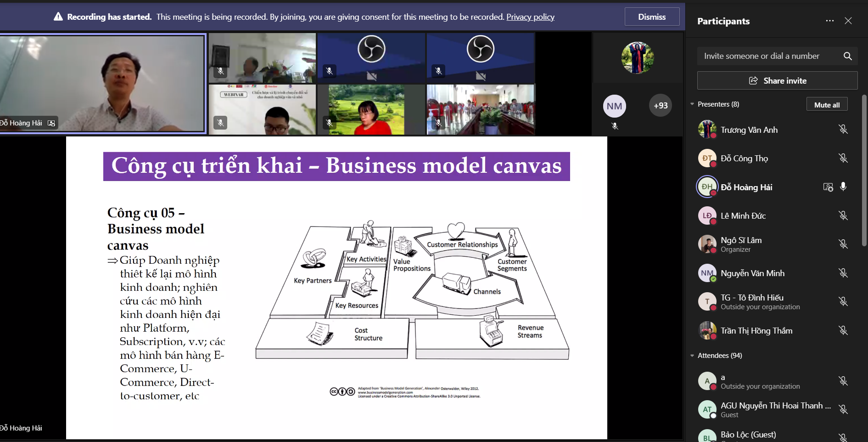
Task: Collapse the Attendees section
Action: coord(692,356)
